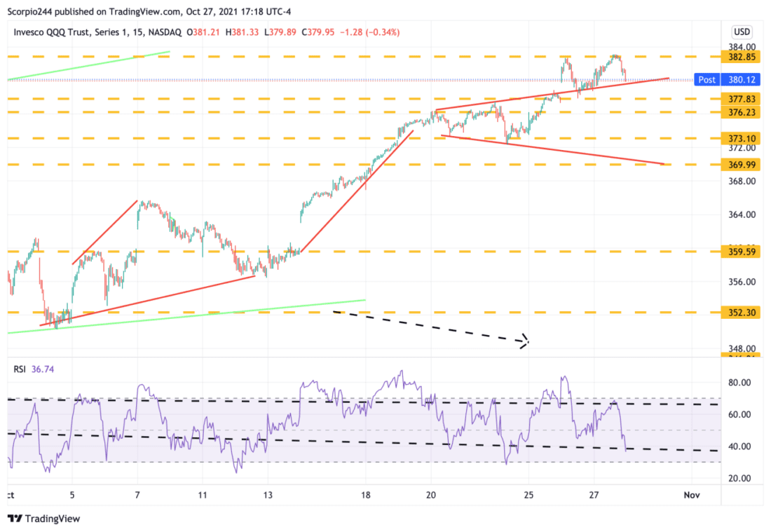The width and height of the screenshot is (771, 532).
Task: Click the 364.00 price axis value
Action: click(x=742, y=215)
